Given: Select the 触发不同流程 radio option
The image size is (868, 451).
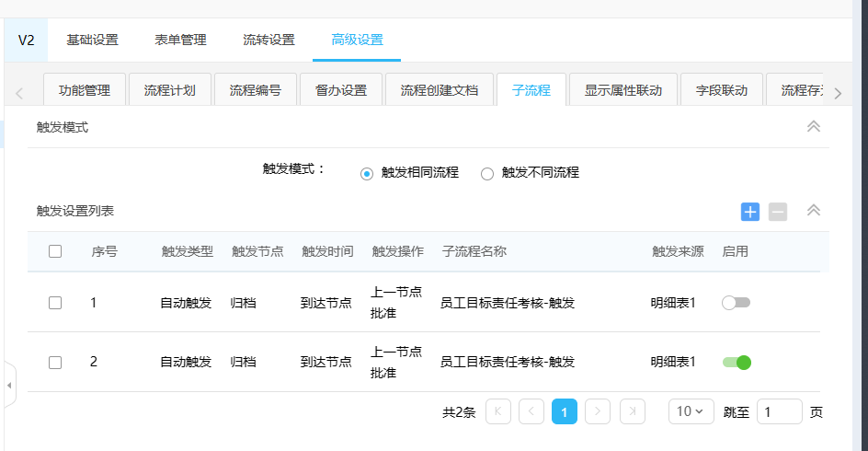Looking at the screenshot, I should coord(487,173).
